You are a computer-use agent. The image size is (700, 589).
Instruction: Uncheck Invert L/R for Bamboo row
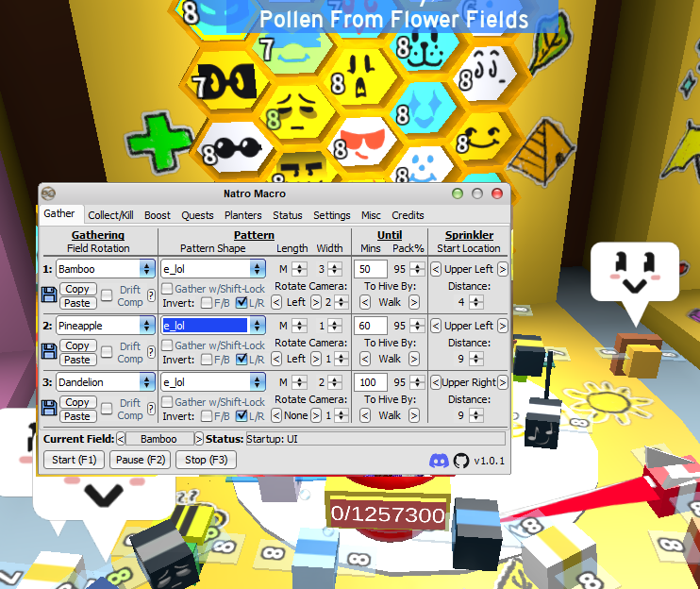pos(242,303)
